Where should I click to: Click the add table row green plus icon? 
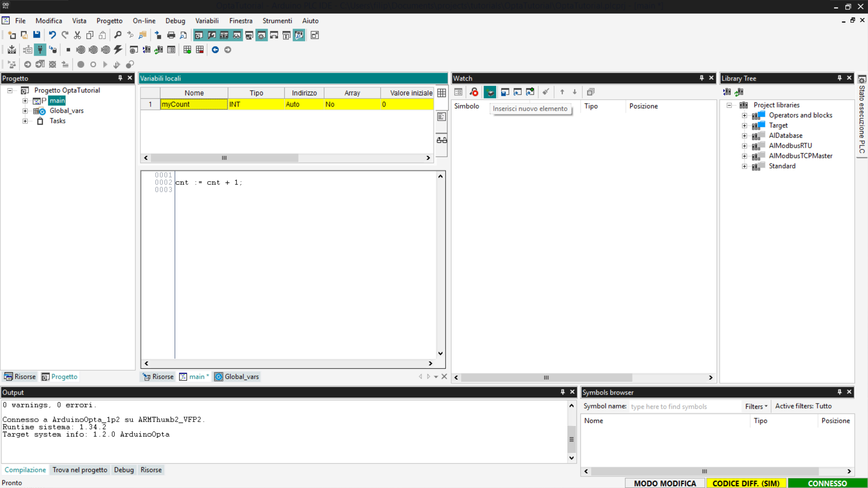pos(187,50)
